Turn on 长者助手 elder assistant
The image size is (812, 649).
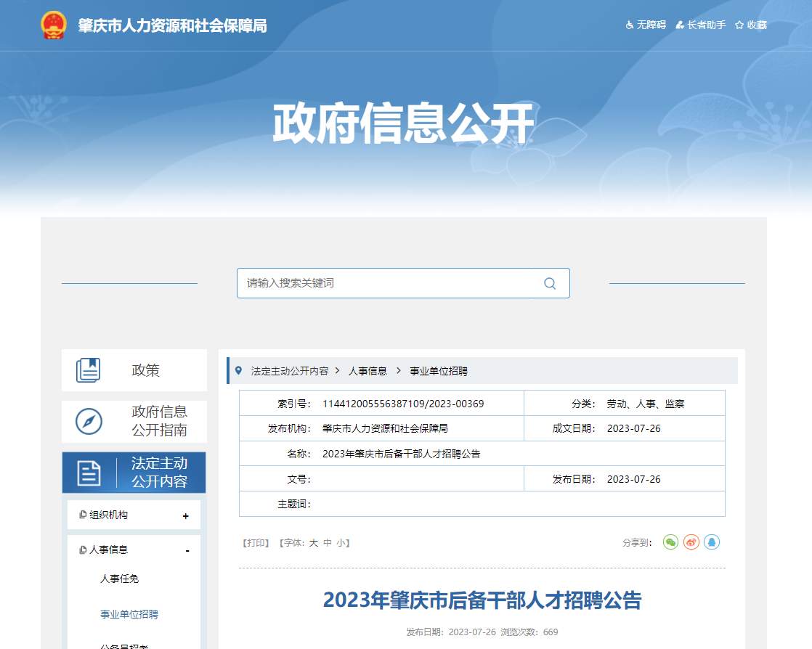click(700, 25)
